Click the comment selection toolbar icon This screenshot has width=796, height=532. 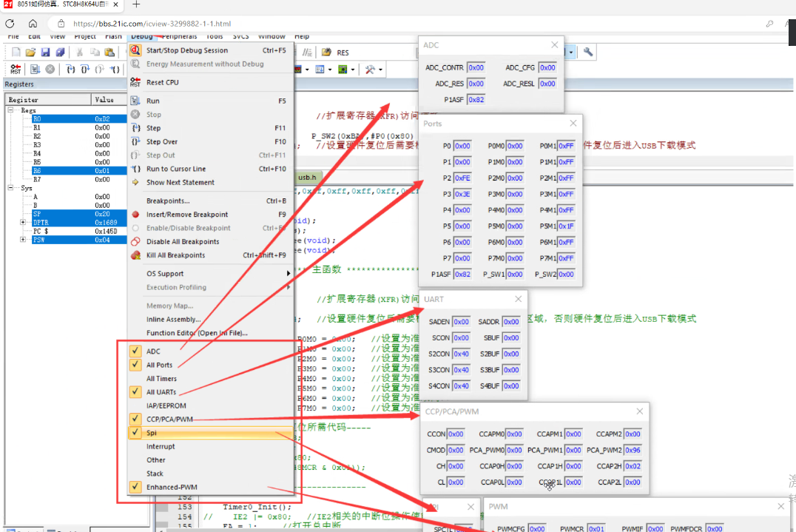pos(307,53)
